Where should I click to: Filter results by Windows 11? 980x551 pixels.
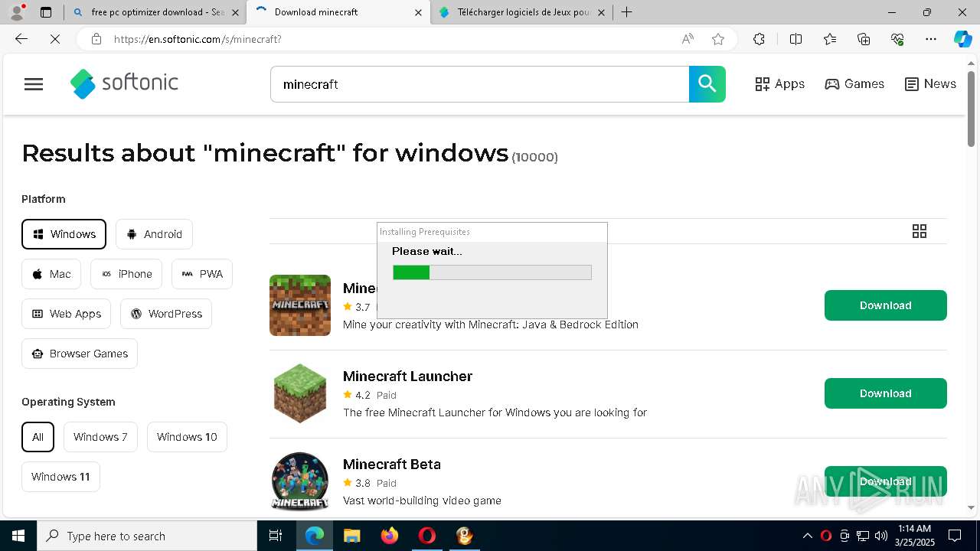[60, 477]
